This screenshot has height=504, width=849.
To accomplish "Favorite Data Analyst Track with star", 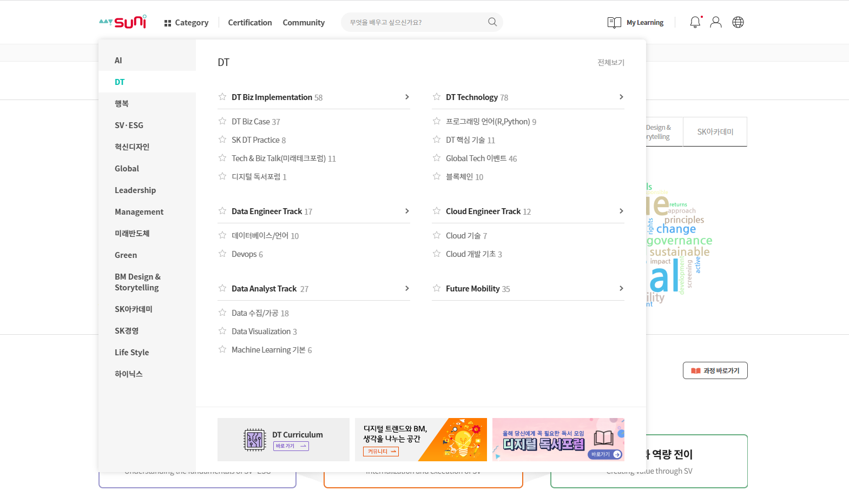I will 222,288.
